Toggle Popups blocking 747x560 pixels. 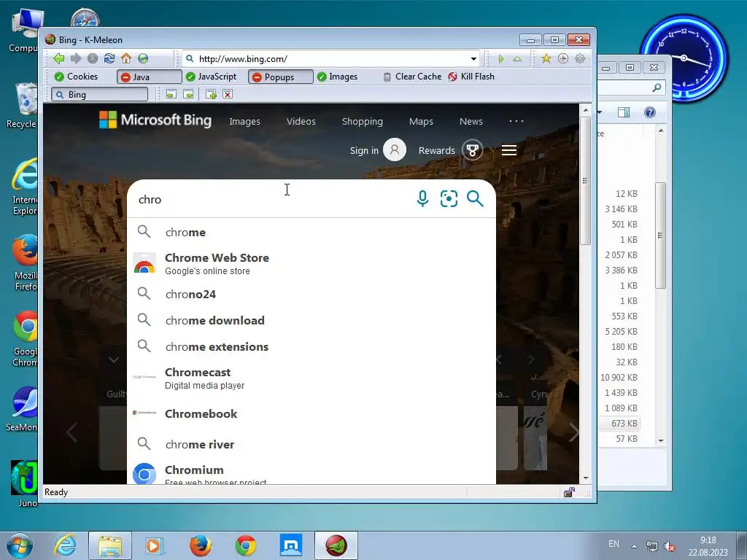281,77
